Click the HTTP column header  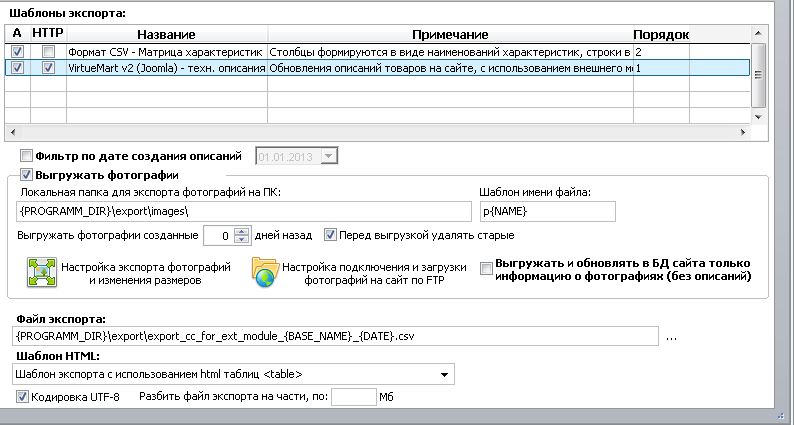tap(48, 33)
